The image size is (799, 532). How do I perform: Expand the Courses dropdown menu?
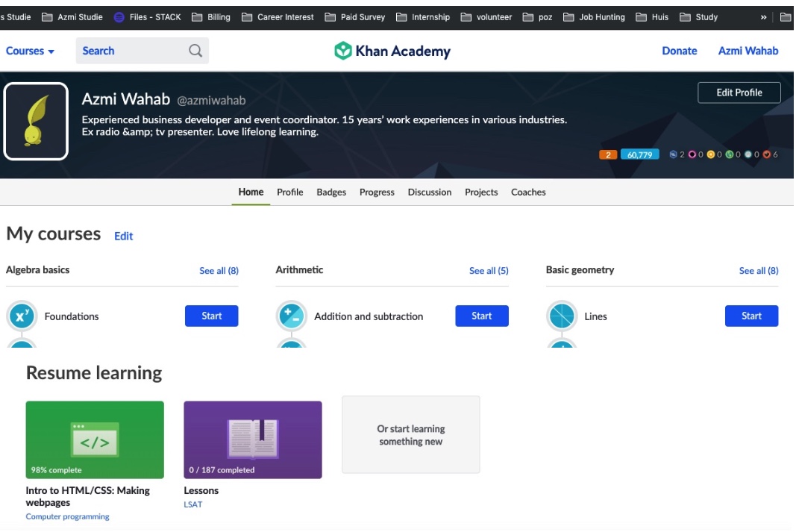click(30, 51)
